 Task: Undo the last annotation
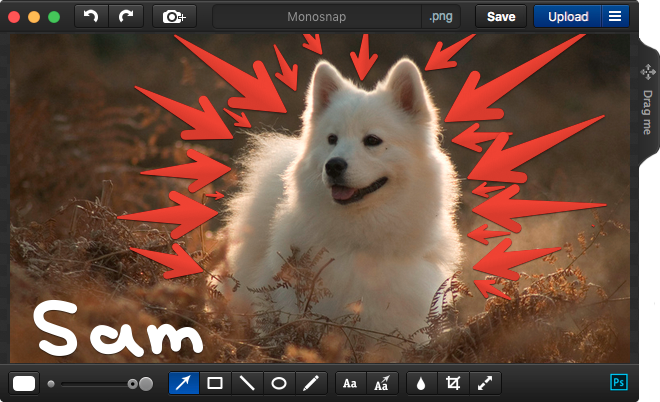point(91,16)
